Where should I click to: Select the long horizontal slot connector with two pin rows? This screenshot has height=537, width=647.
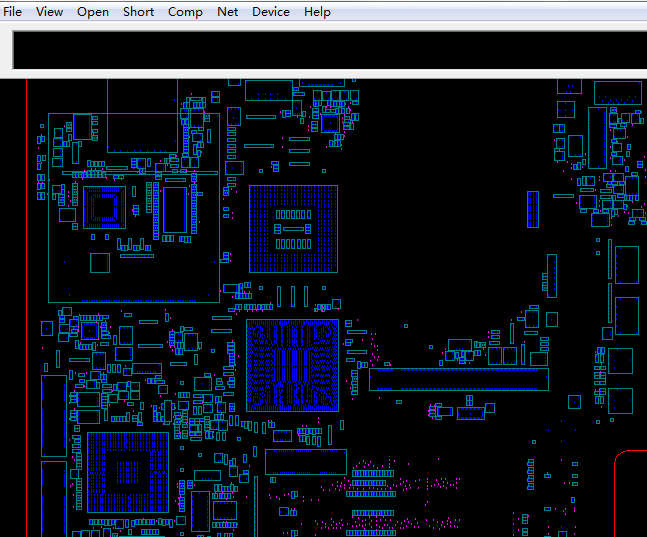point(459,379)
